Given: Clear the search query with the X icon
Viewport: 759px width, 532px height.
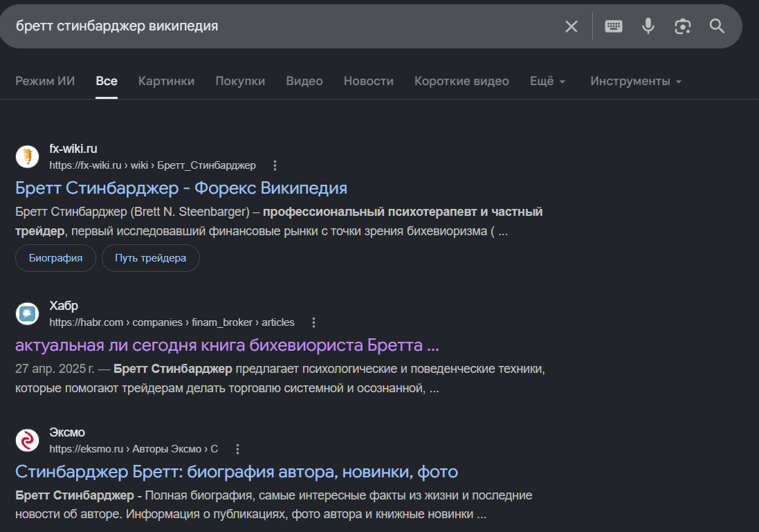Looking at the screenshot, I should coord(571,26).
